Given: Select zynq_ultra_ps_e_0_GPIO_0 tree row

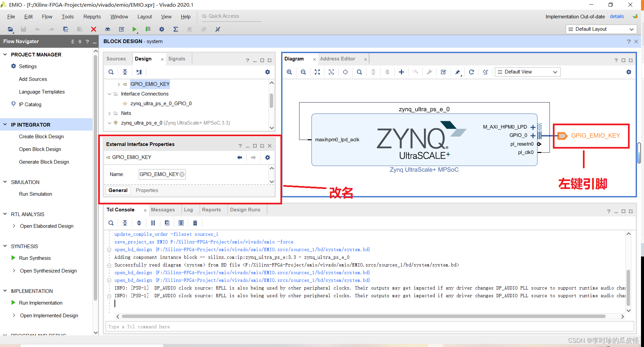Looking at the screenshot, I should [161, 104].
